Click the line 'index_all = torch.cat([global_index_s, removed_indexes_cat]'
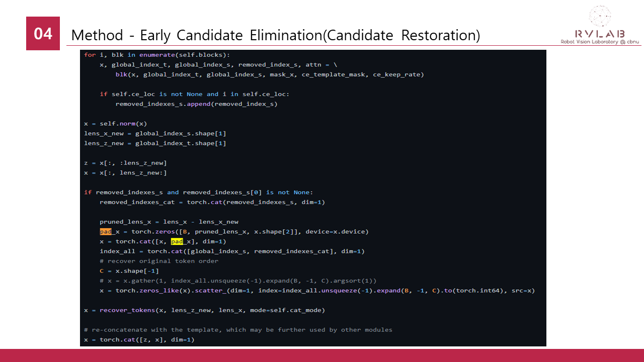The width and height of the screenshot is (644, 362). pos(232,251)
